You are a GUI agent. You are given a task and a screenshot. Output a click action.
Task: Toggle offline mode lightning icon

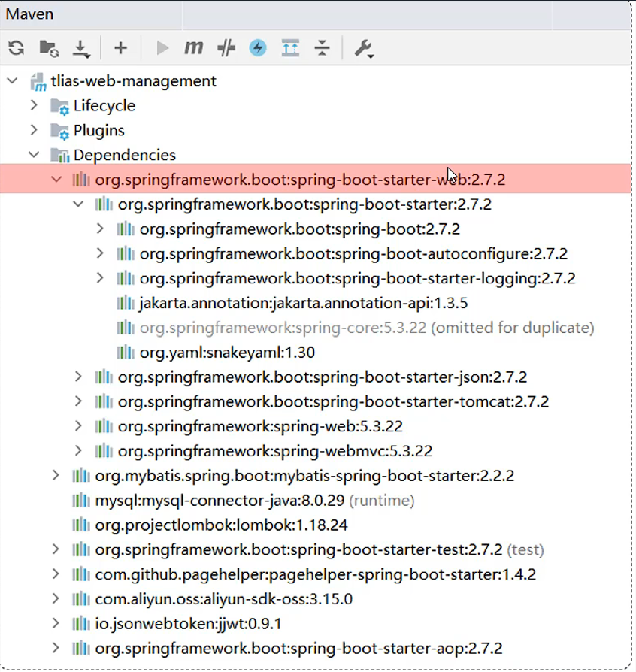click(258, 47)
